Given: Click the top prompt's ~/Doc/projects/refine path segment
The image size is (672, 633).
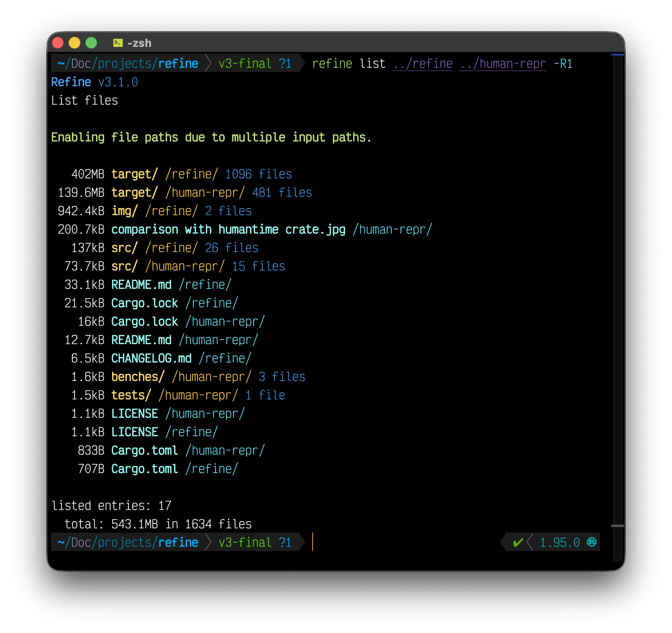Looking at the screenshot, I should point(128,64).
